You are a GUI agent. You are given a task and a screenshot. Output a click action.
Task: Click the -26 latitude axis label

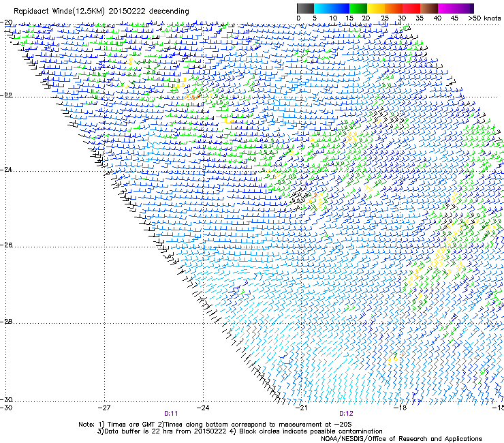point(6,245)
